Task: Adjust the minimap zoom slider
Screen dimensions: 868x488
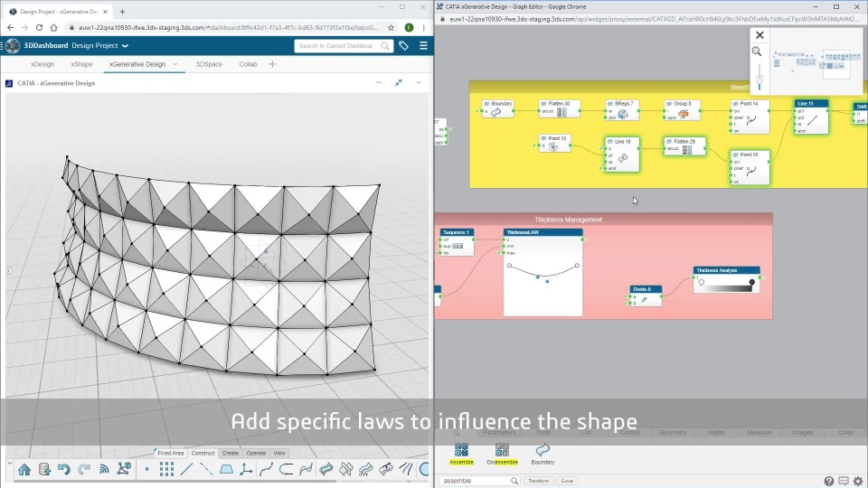Action: [x=759, y=81]
